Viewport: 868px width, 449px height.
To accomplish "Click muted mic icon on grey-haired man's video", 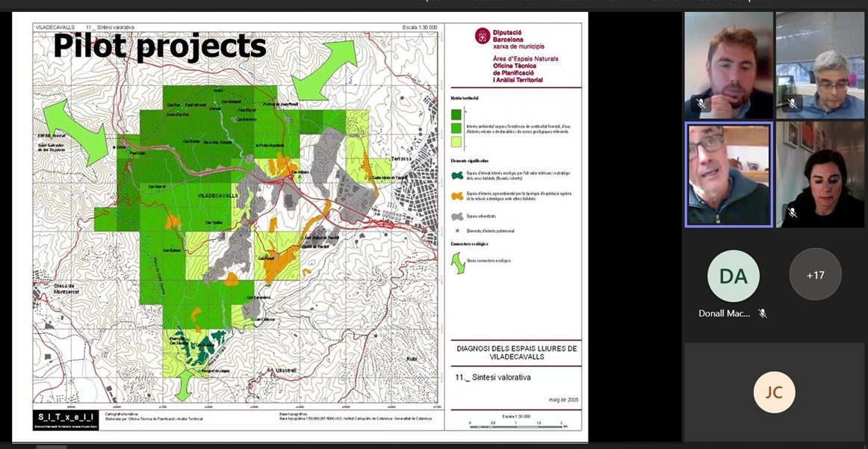I will click(x=792, y=103).
